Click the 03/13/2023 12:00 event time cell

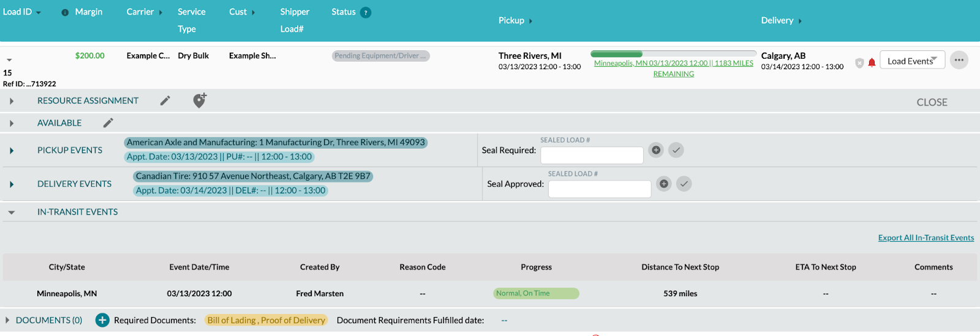pyautogui.click(x=199, y=294)
